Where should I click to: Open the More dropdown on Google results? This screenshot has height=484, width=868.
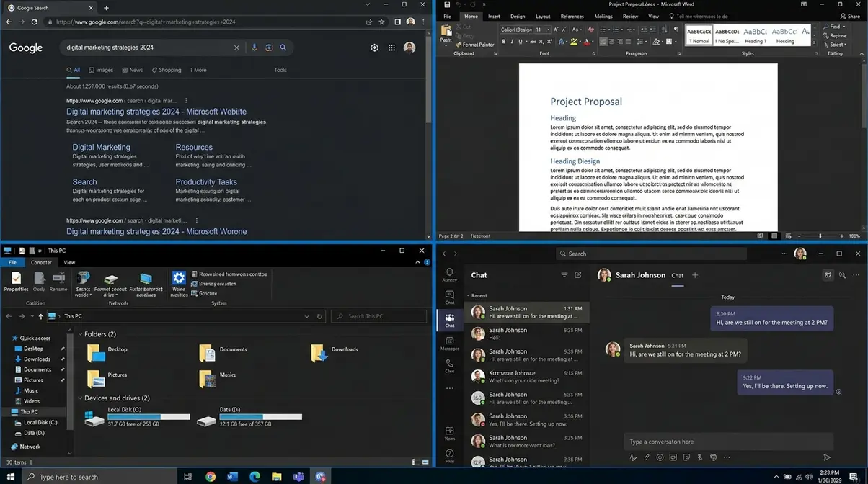198,70
